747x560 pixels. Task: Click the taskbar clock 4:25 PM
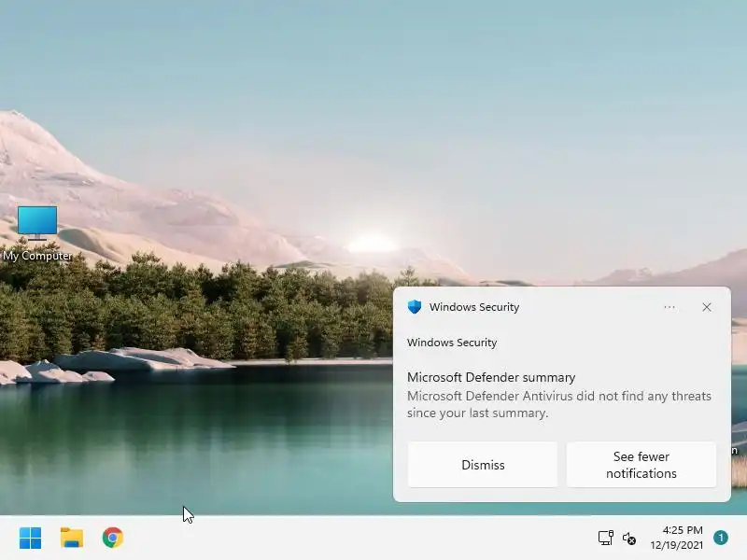coord(683,530)
